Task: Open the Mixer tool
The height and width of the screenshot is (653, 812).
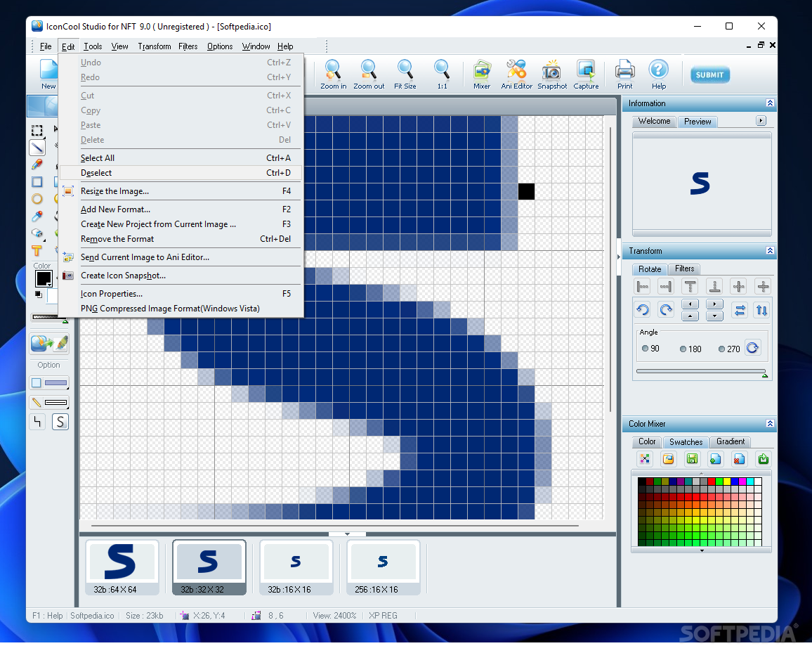Action: pyautogui.click(x=482, y=75)
